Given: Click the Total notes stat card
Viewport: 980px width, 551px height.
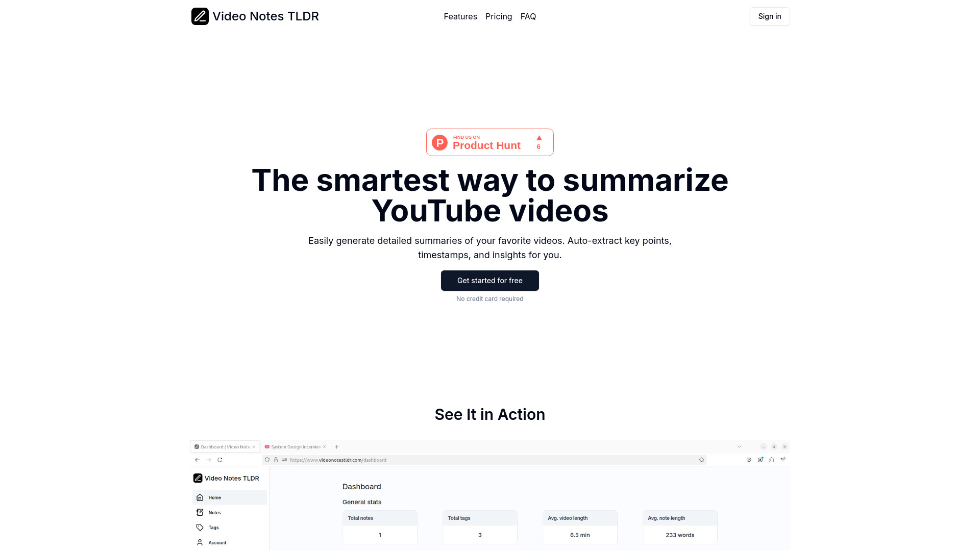Looking at the screenshot, I should 380,528.
